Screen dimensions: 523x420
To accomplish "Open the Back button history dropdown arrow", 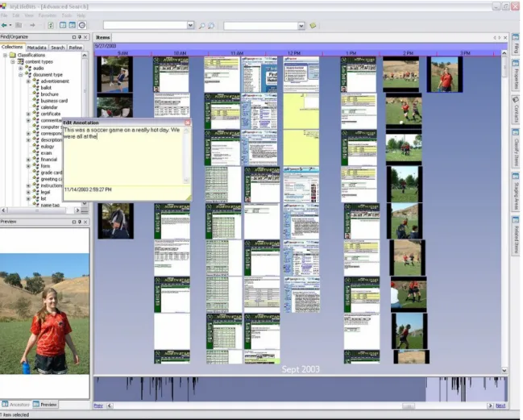I will point(10,25).
